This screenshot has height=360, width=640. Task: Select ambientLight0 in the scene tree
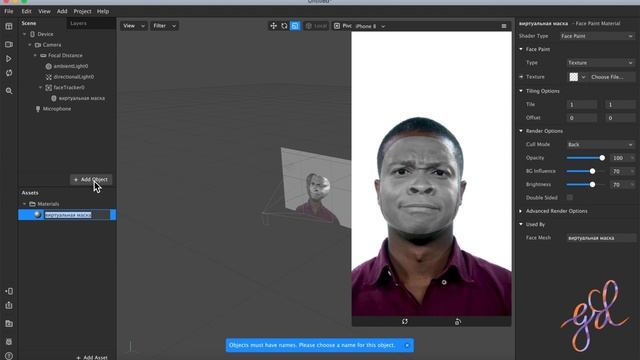[71, 66]
